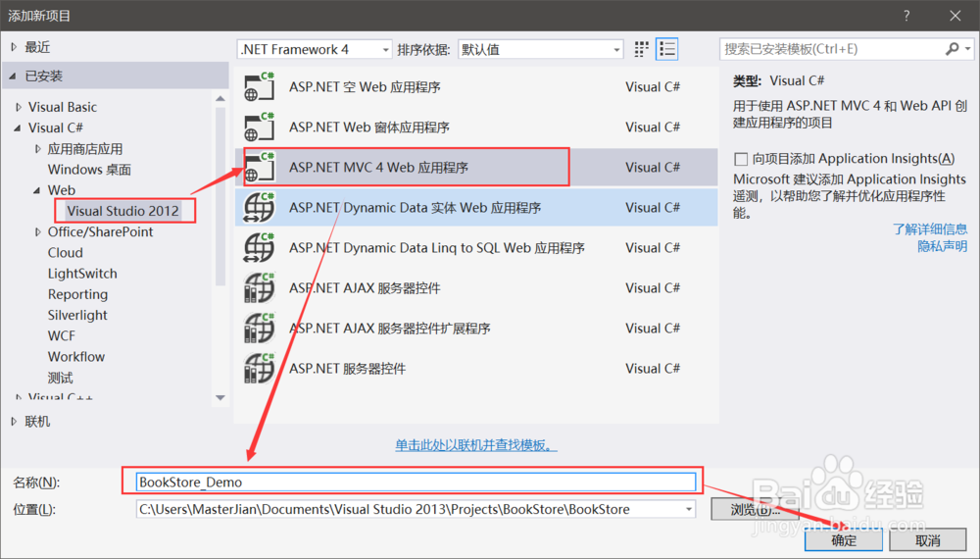Select 测试 category in tree
Viewport: 980px width, 559px height.
click(60, 378)
